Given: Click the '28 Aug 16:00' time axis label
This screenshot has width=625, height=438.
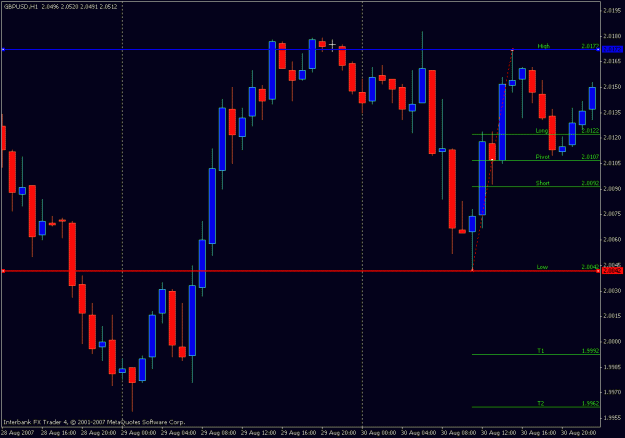Looking at the screenshot, I should pyautogui.click(x=58, y=432).
